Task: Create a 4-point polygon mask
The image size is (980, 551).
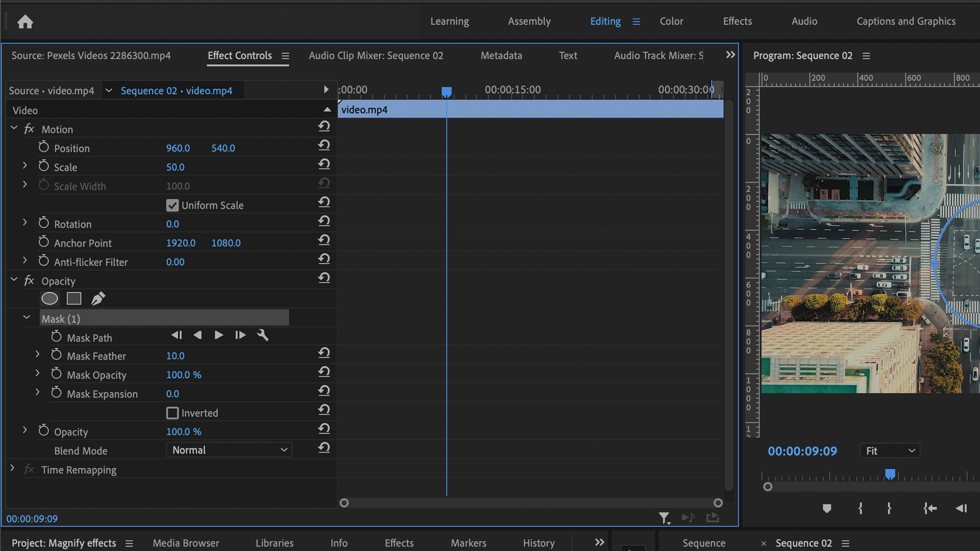Action: pos(73,298)
